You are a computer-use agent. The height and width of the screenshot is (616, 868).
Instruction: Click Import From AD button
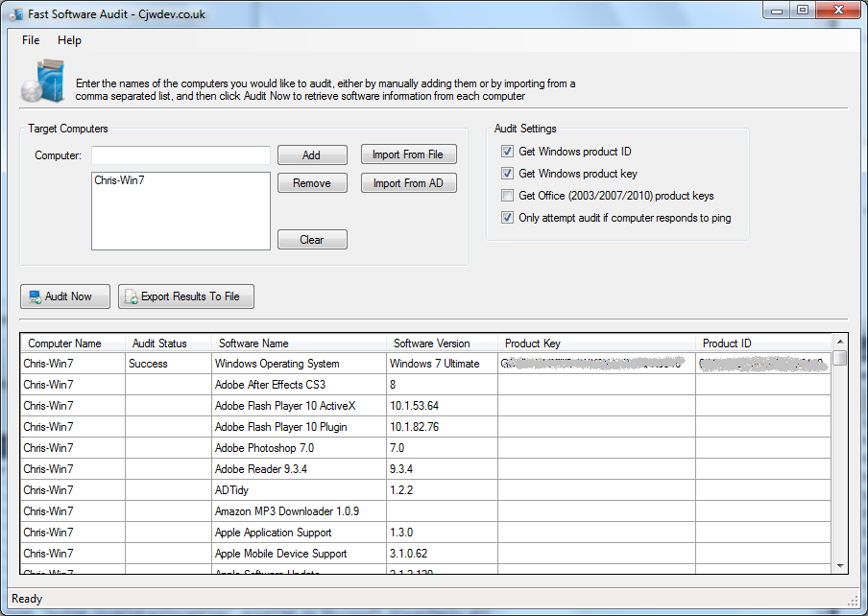(x=408, y=183)
